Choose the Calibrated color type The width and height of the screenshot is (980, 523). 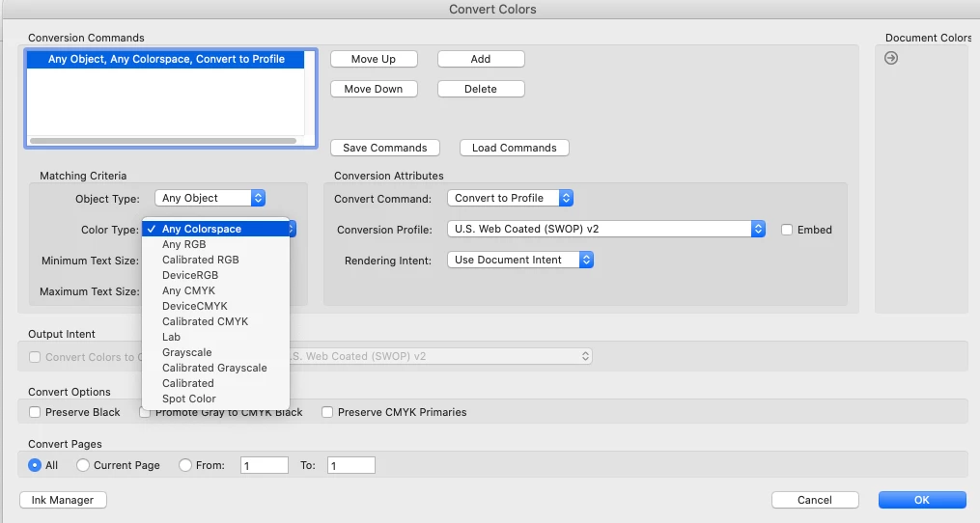tap(216, 383)
